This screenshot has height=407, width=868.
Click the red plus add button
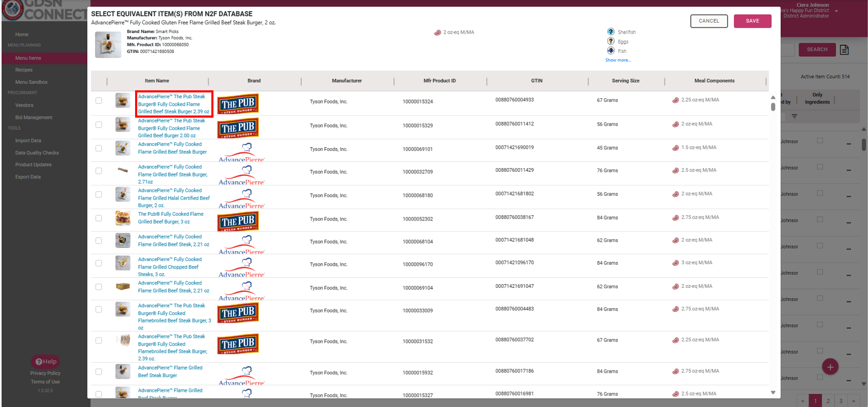tap(830, 367)
